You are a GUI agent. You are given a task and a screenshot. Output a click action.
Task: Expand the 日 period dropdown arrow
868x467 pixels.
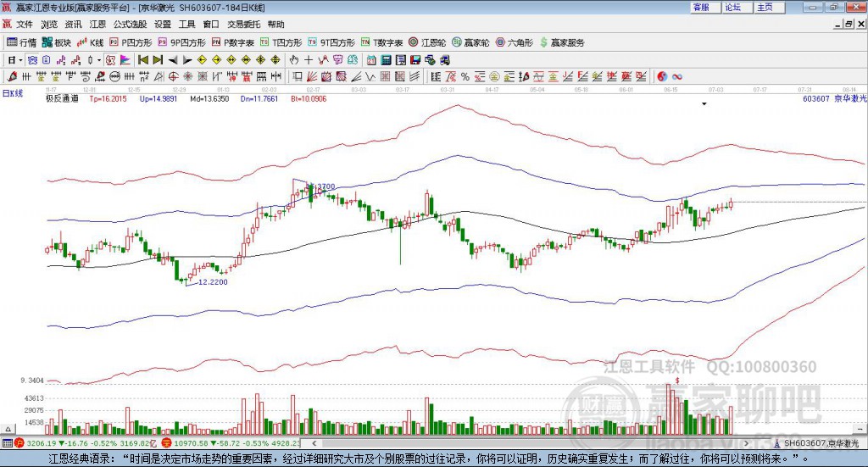tap(20, 60)
